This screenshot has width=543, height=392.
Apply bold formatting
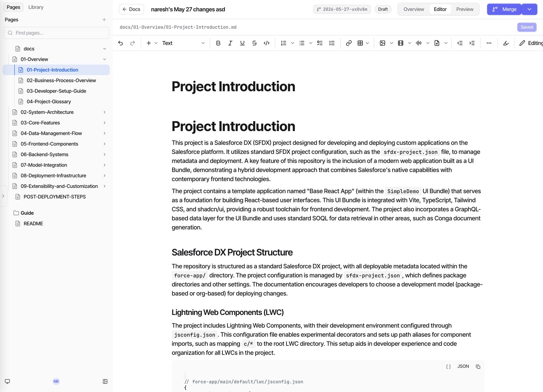(x=218, y=43)
